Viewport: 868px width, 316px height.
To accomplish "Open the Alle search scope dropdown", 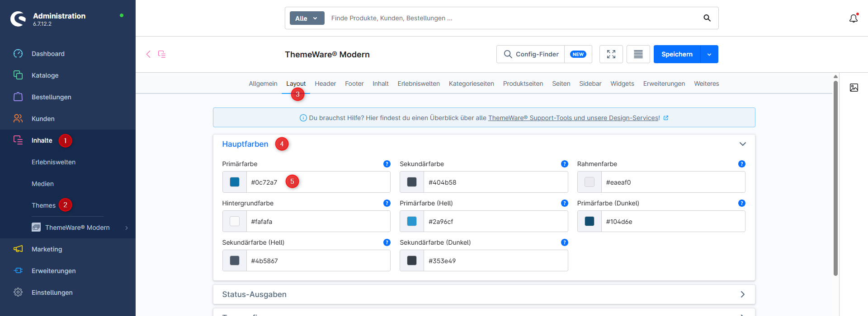I will point(307,18).
